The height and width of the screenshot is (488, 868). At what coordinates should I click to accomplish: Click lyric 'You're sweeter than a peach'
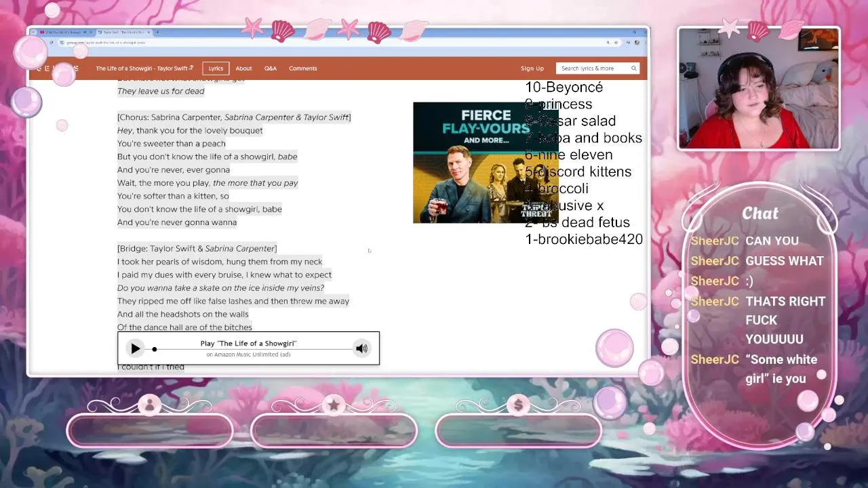click(172, 144)
